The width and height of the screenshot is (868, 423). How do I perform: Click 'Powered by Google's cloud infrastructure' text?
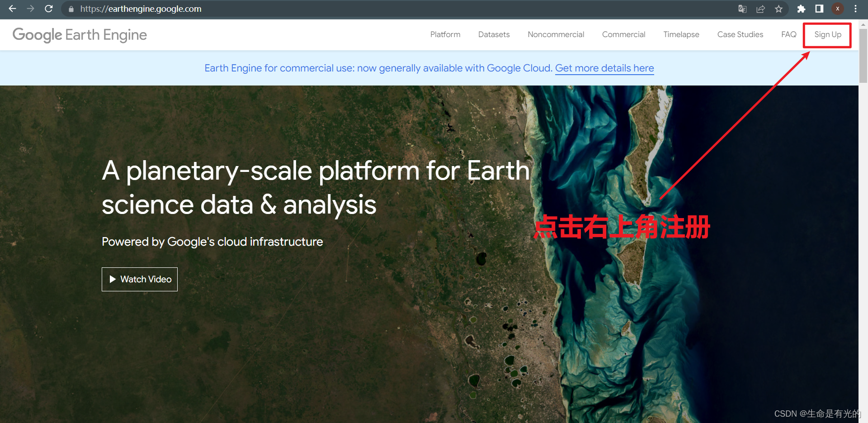point(212,242)
